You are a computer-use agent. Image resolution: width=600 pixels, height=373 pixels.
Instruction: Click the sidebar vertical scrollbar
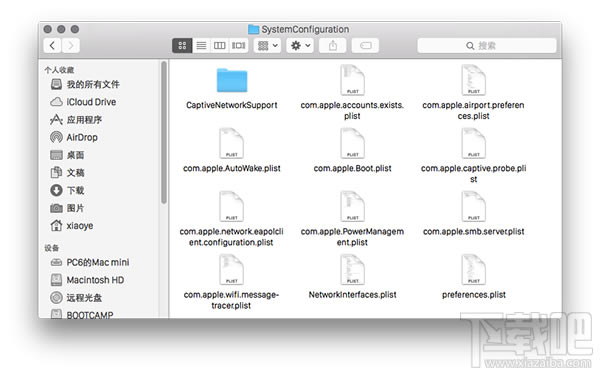164,132
